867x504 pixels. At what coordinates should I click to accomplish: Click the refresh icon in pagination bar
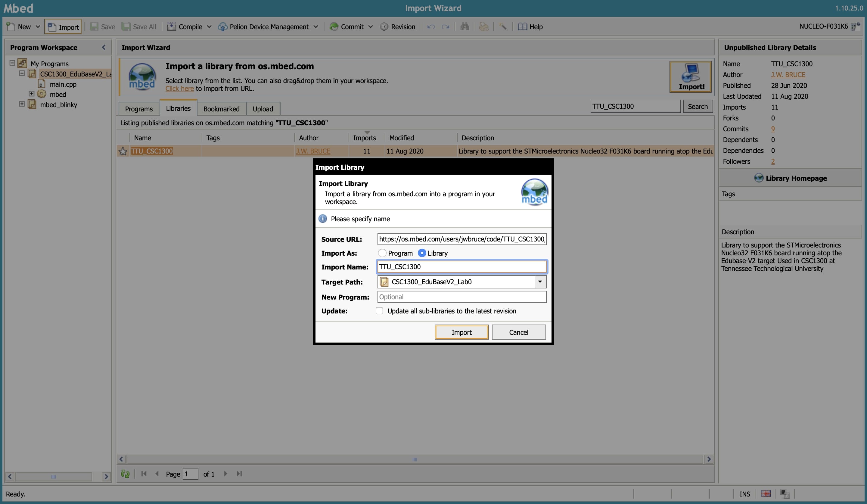click(x=125, y=474)
